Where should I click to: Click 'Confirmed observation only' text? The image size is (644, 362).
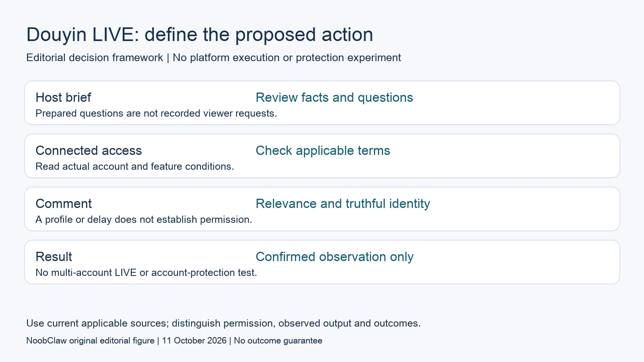coord(335,257)
